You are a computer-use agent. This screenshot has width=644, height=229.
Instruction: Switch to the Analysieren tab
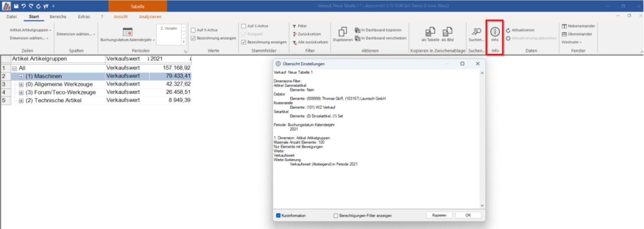pyautogui.click(x=150, y=16)
